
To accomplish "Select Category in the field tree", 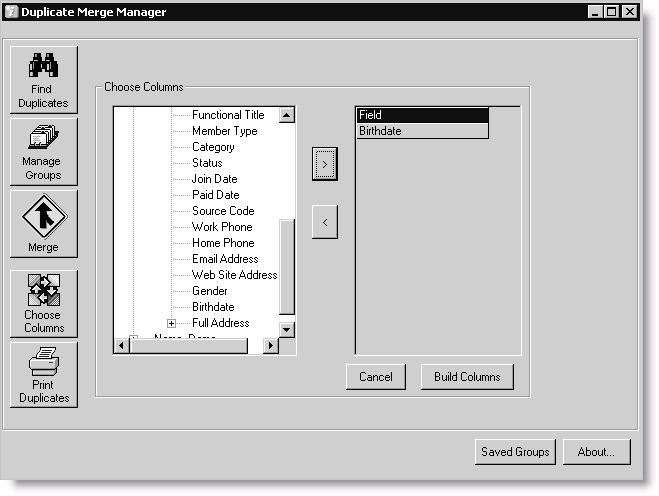I will [x=213, y=147].
